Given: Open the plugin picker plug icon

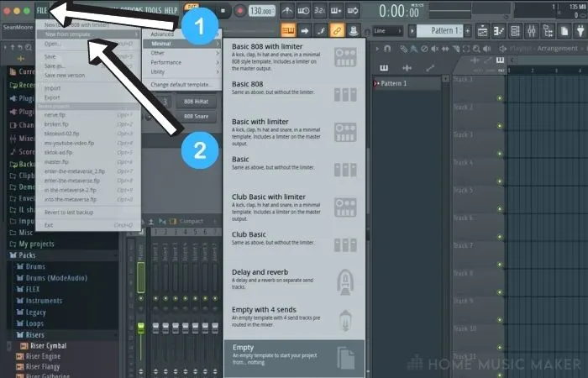Looking at the screenshot, I should click(580, 31).
